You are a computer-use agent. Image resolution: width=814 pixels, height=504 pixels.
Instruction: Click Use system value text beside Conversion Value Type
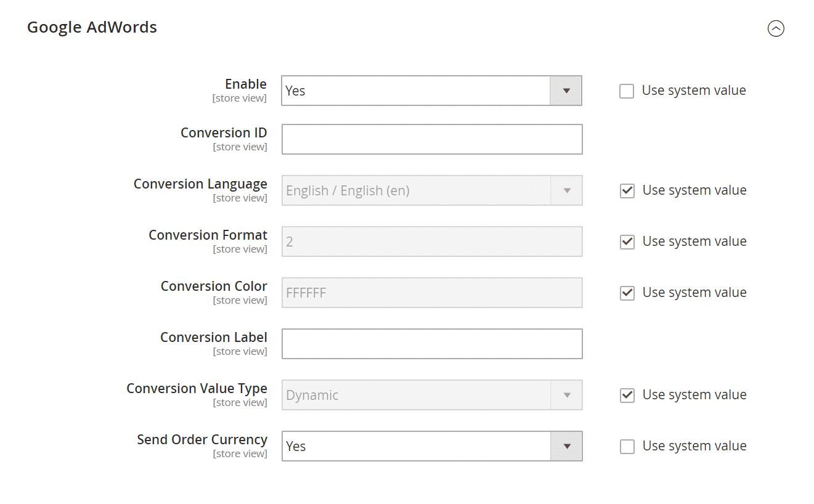coord(694,394)
